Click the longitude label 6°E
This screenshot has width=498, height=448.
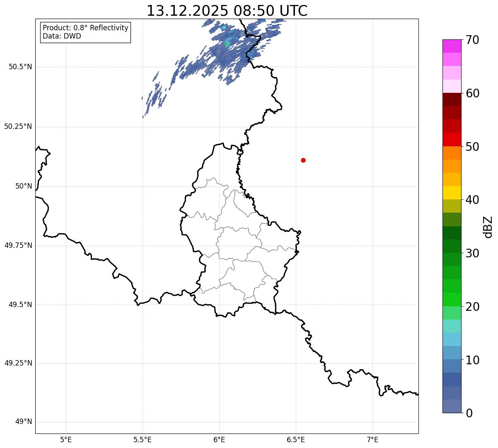[x=219, y=439]
